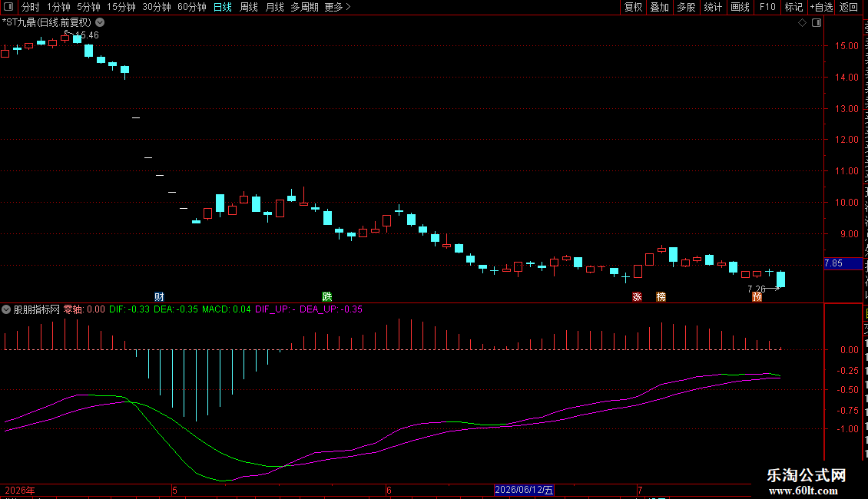Click the DIF: -0.33 indicator value
Screen dimensions: 868x499
tap(129, 310)
